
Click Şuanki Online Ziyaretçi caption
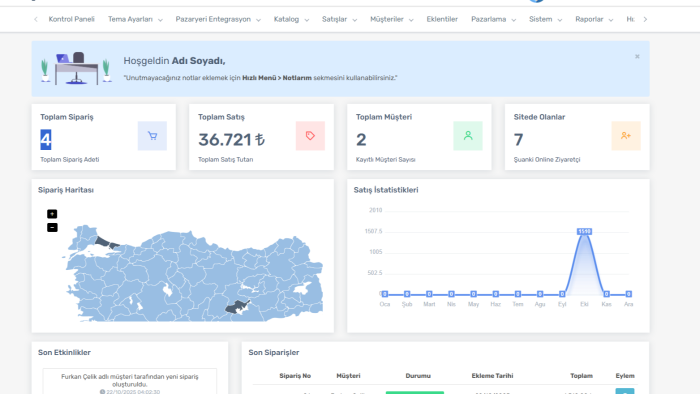tap(547, 159)
